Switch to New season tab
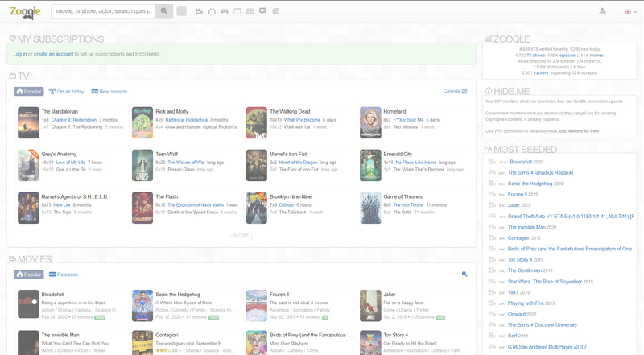This screenshot has height=355, width=644. point(109,91)
